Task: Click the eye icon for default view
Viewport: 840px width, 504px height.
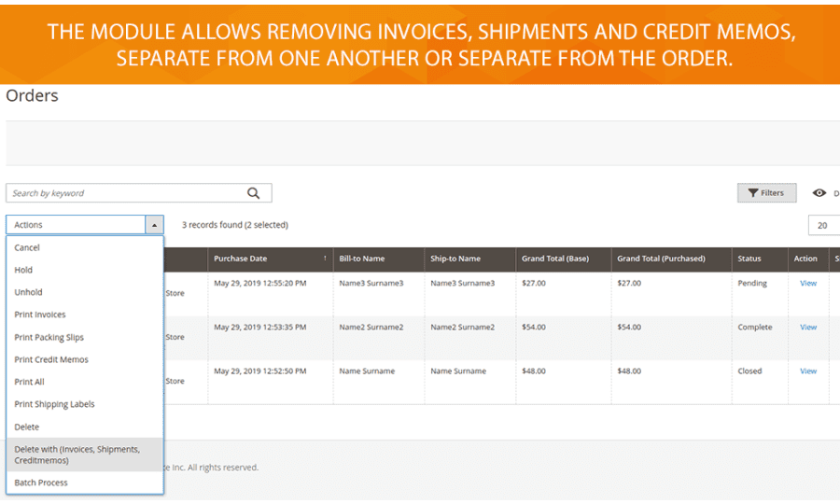Action: tap(819, 193)
